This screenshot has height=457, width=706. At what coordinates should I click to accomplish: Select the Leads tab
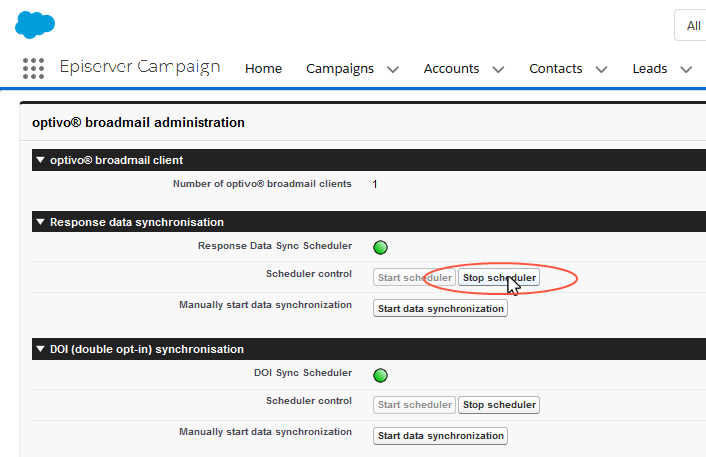[650, 69]
